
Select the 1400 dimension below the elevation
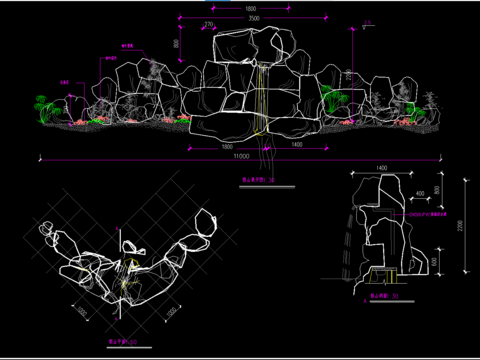(x=297, y=144)
